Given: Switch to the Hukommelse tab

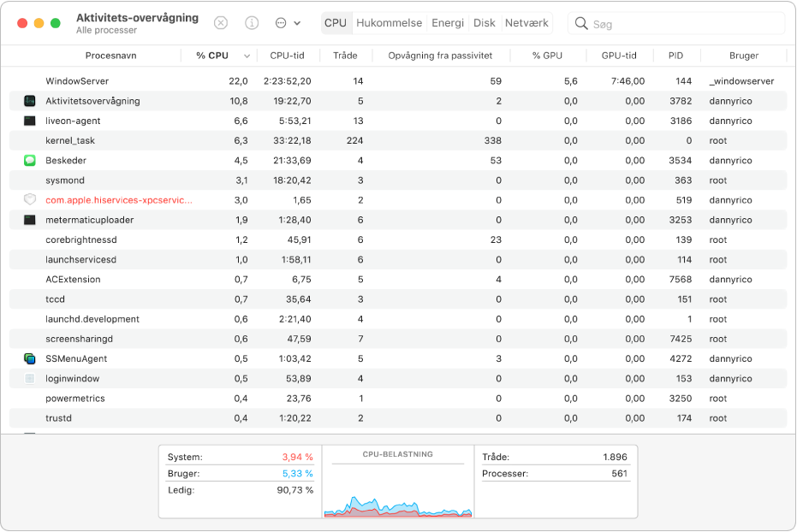Looking at the screenshot, I should pos(389,23).
